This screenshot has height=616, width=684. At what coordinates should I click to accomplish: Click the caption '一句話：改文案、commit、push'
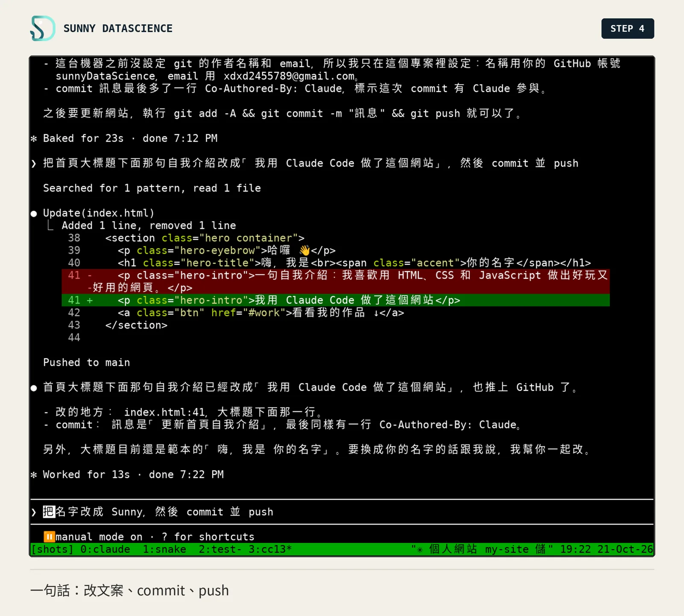click(x=130, y=590)
